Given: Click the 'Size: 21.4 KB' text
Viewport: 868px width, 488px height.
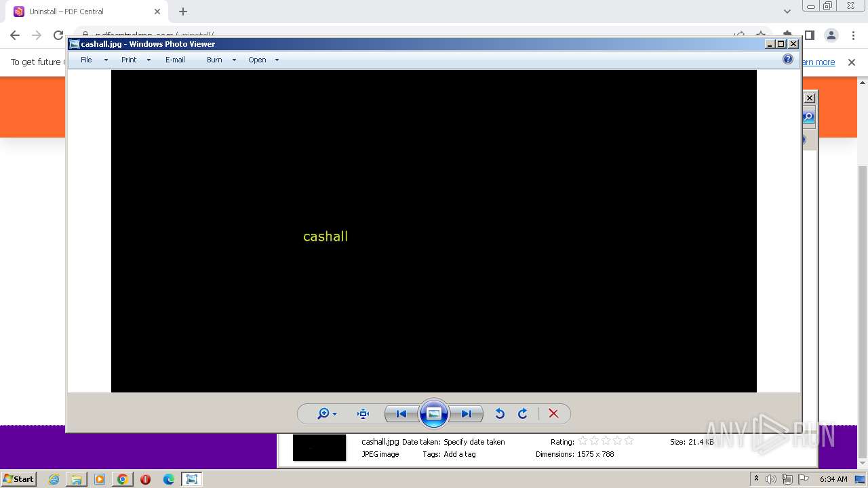Looking at the screenshot, I should click(x=692, y=442).
